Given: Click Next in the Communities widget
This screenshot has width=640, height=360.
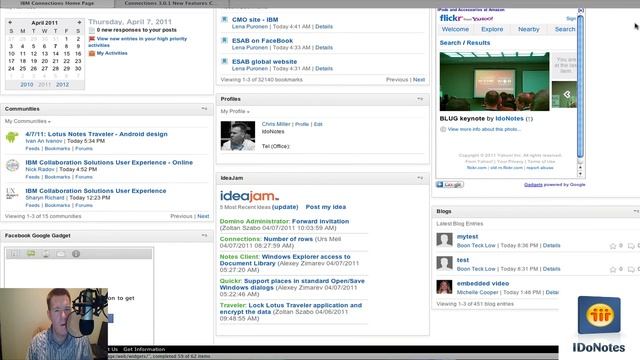Looking at the screenshot, I should pos(203,216).
